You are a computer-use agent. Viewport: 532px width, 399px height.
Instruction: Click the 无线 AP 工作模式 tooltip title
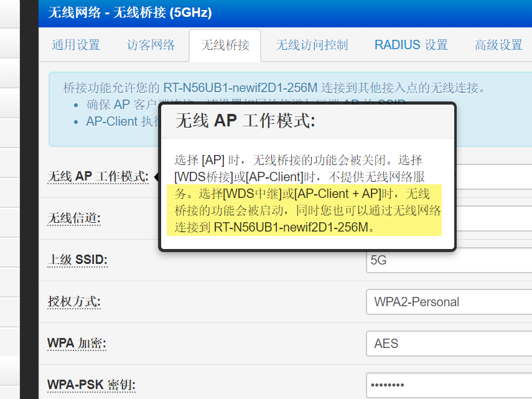[245, 121]
